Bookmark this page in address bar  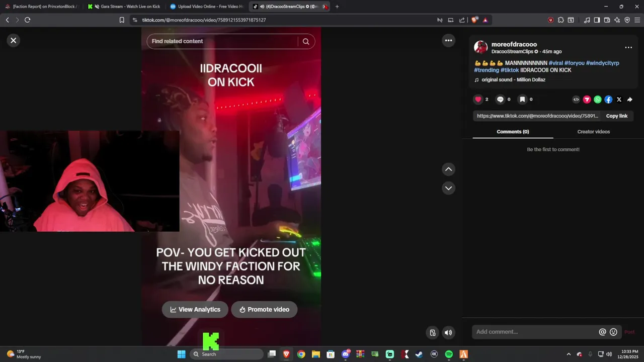122,20
